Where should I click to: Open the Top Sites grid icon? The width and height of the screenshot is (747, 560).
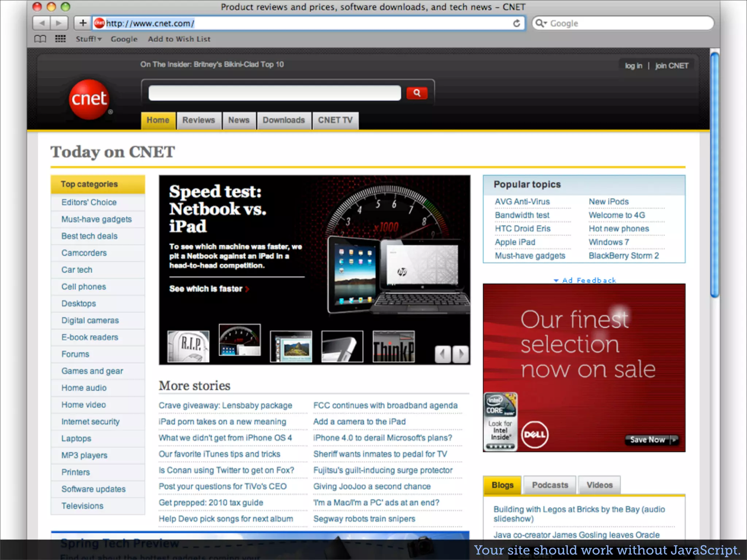coord(60,39)
